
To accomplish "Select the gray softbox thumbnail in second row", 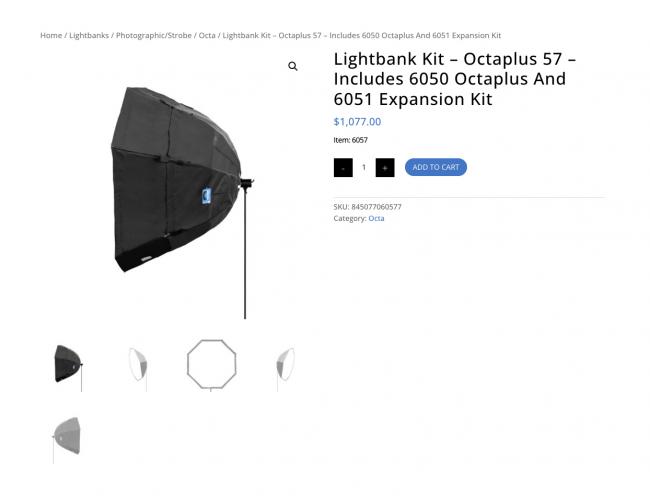I will tap(69, 438).
